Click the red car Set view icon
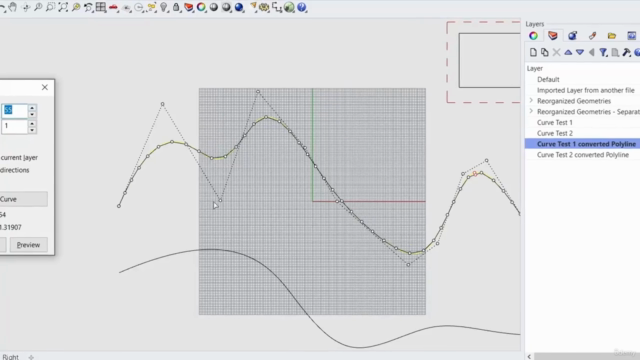The width and height of the screenshot is (640, 360). pyautogui.click(x=113, y=7)
